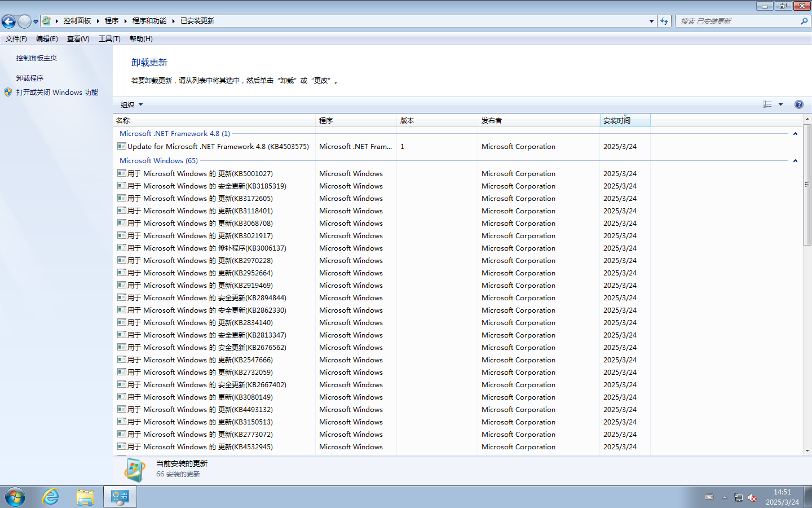Screen dimensions: 812x508
Task: Open the 查看(V) menu
Action: (x=78, y=39)
